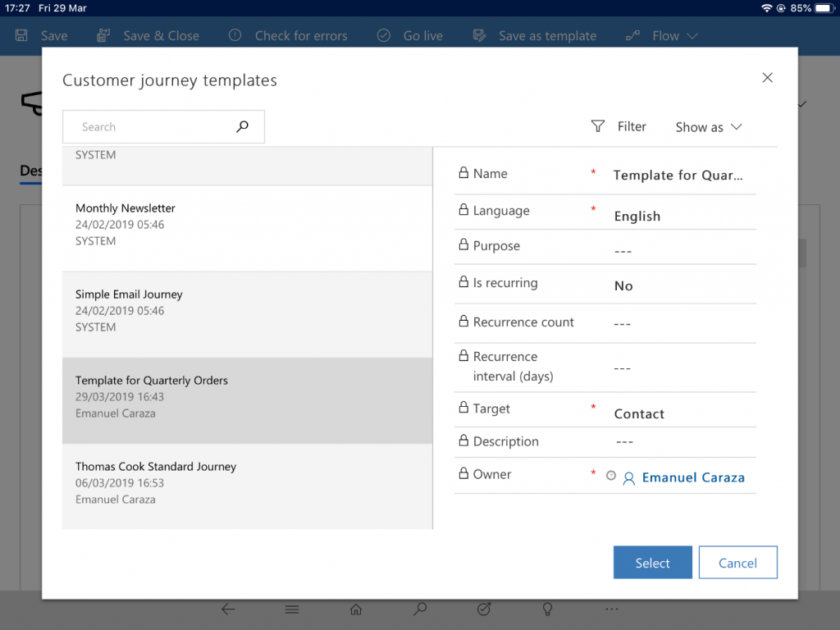Click the Check for errors icon
Screen dimensions: 840x630
point(235,35)
